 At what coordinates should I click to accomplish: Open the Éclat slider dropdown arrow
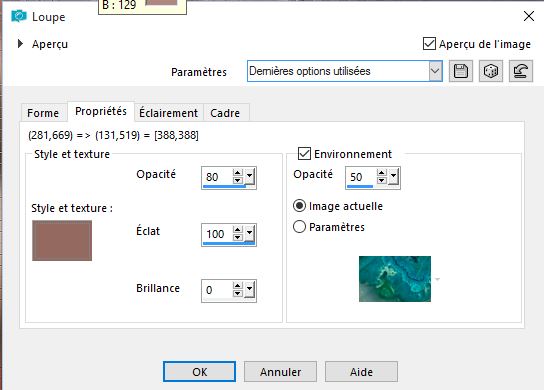click(x=249, y=234)
